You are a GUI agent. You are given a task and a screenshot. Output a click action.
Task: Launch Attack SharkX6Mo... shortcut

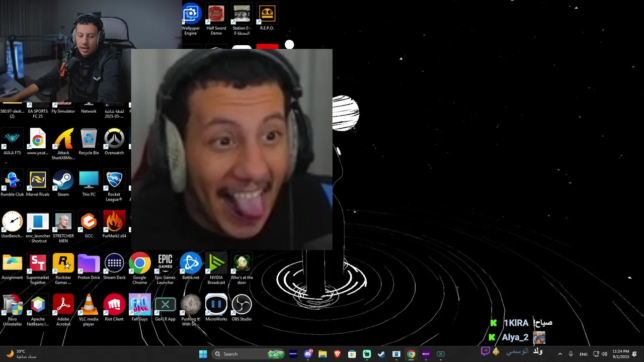pyautogui.click(x=63, y=145)
